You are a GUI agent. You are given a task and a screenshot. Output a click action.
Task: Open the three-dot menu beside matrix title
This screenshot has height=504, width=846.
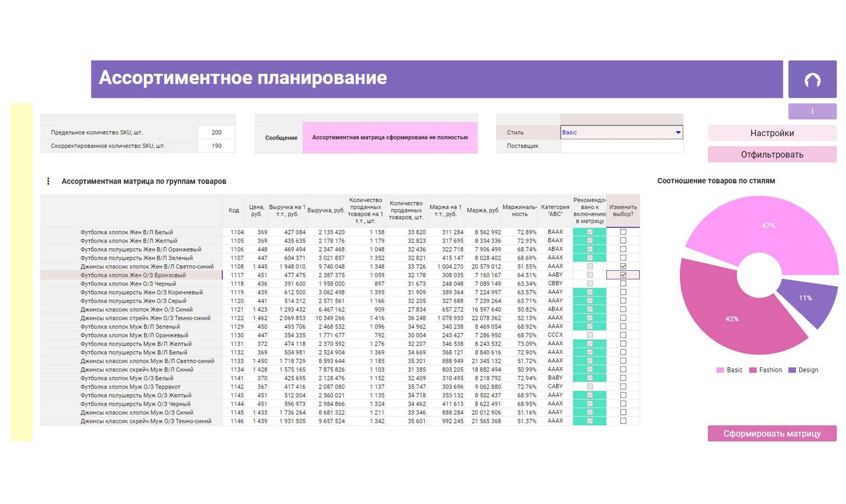click(48, 181)
